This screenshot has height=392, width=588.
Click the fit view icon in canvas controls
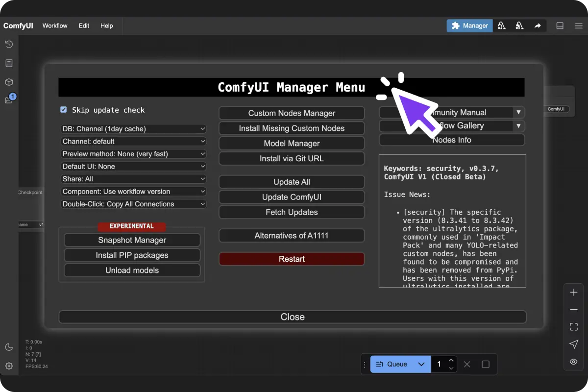[x=573, y=326]
